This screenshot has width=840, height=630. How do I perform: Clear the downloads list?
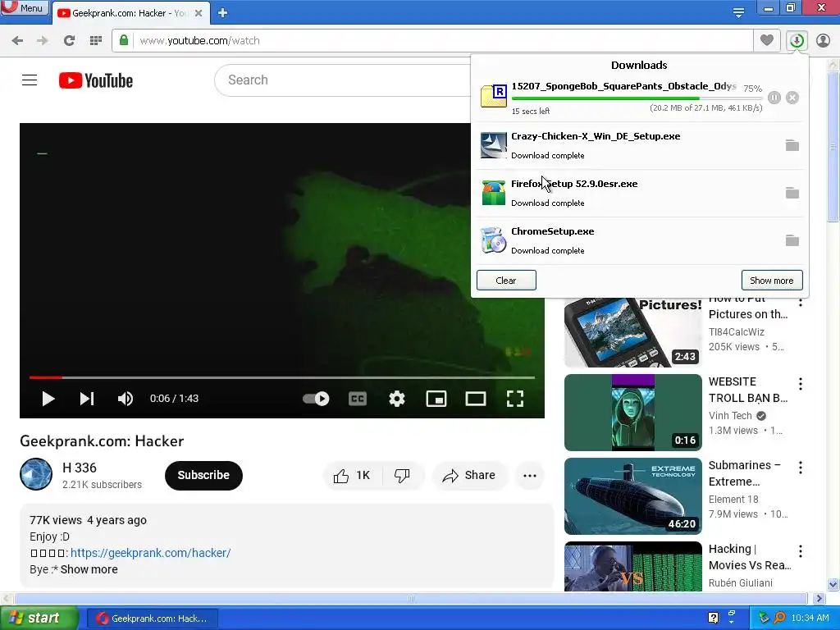(x=506, y=281)
